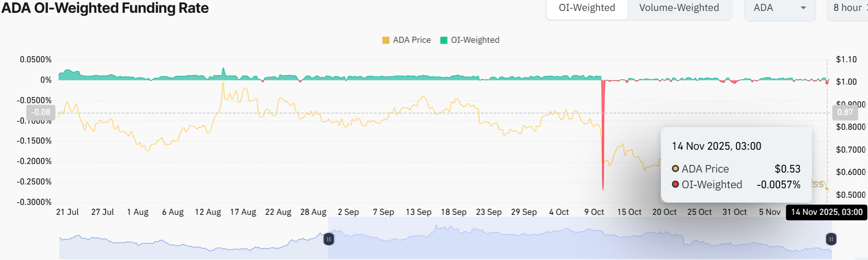Click the yellow ADA Price dot in tooltip

click(x=675, y=169)
